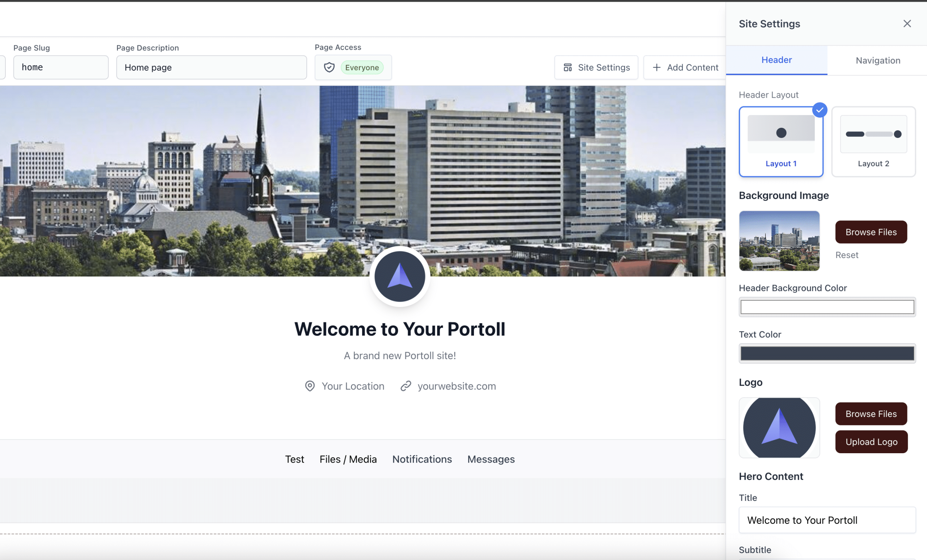Switch to the Header tab
The width and height of the screenshot is (927, 560).
pos(776,60)
